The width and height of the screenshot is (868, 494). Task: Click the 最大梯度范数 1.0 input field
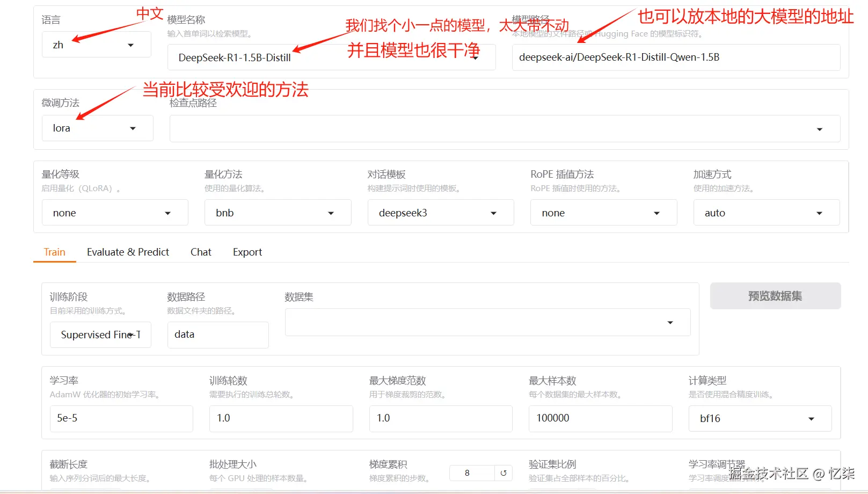click(441, 418)
